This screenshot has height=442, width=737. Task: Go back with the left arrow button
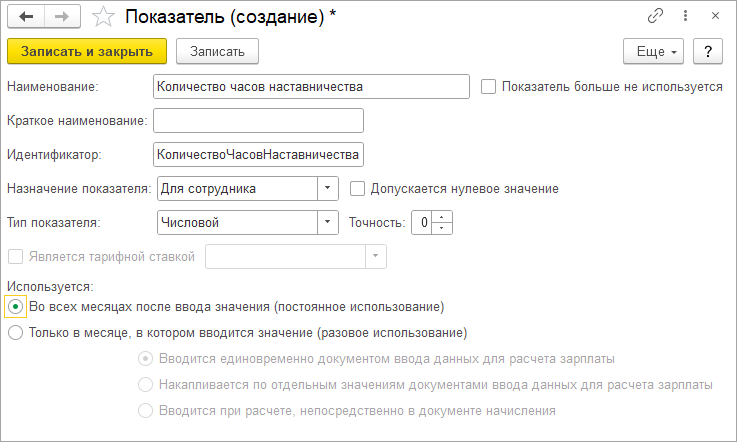(26, 16)
